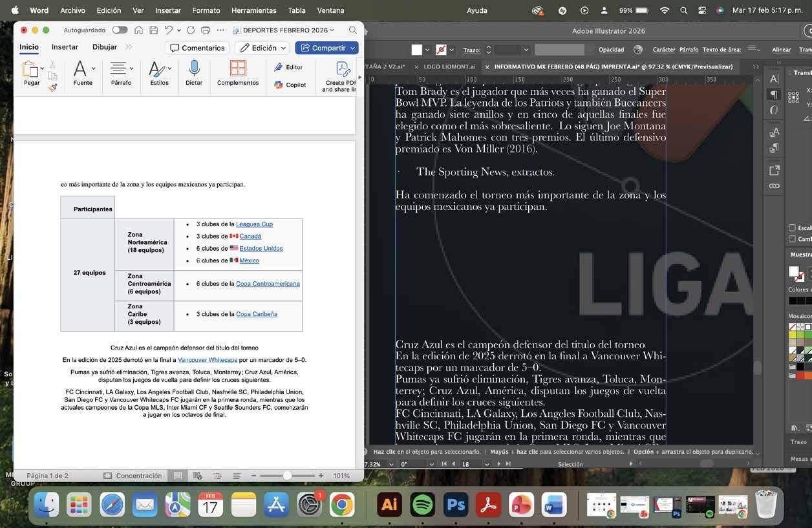812x528 pixels.
Task: Click zoom in plus button in Word status bar
Action: point(321,476)
